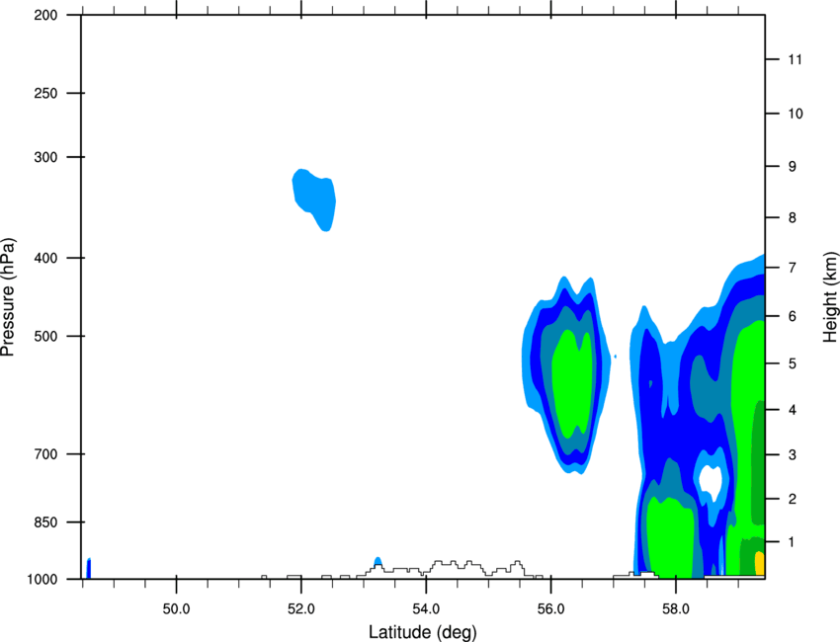The image size is (840, 642).
Task: Click the yellow patch at bottom right
Action: click(x=759, y=563)
